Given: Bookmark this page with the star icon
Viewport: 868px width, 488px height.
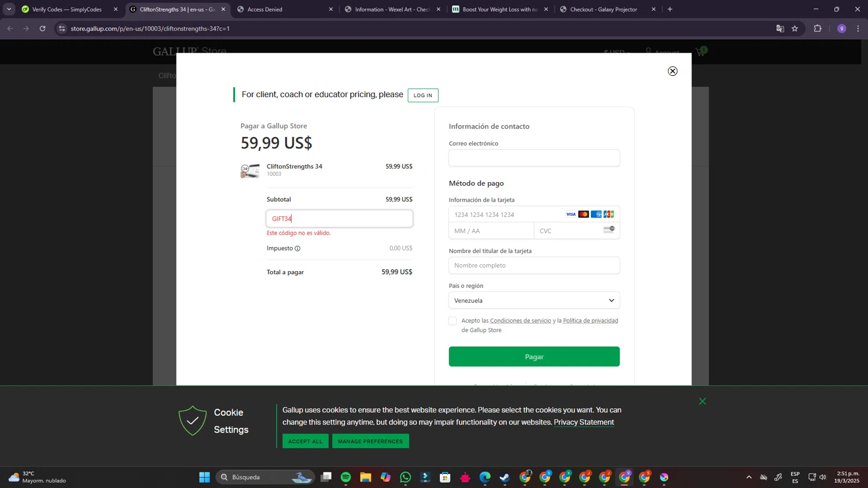Looking at the screenshot, I should point(795,28).
